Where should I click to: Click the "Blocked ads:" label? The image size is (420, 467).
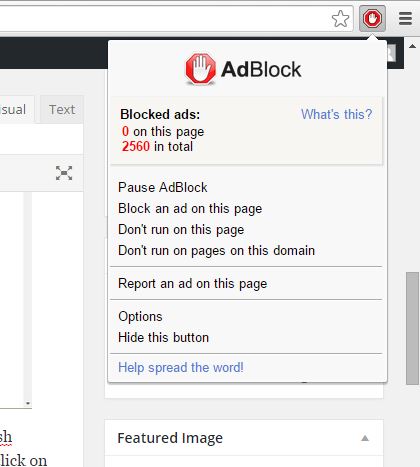pos(160,114)
